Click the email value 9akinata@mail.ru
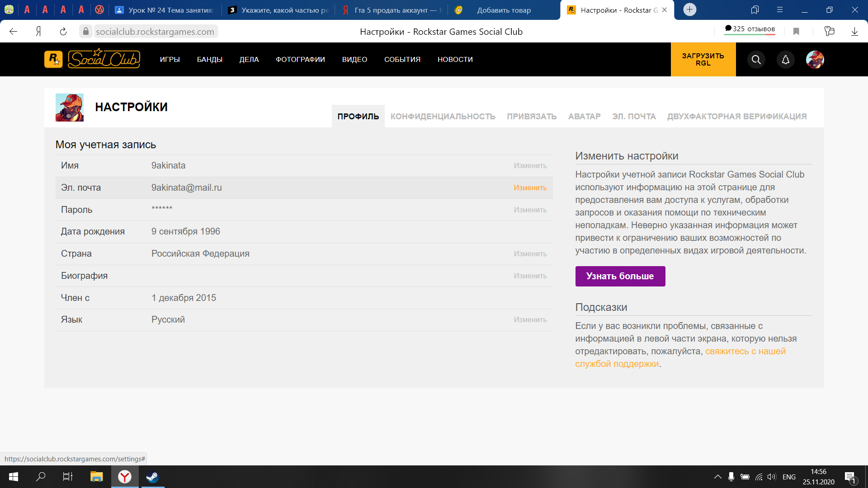Image resolution: width=868 pixels, height=488 pixels. pos(187,188)
